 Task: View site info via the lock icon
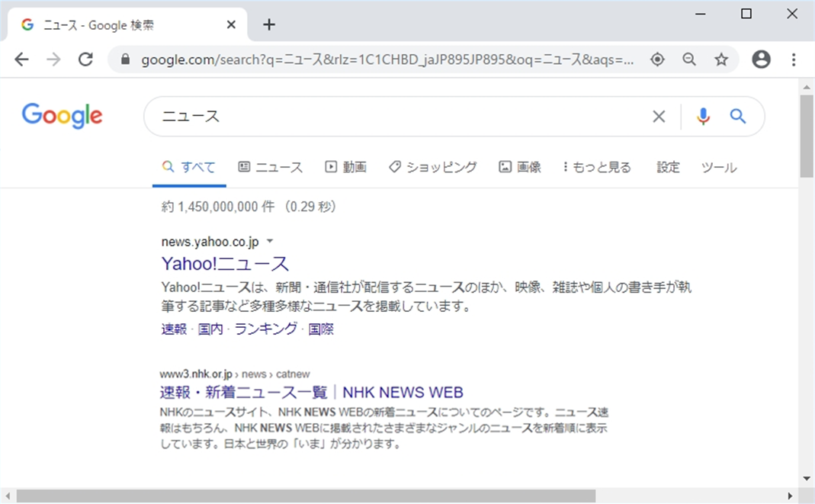pyautogui.click(x=125, y=59)
